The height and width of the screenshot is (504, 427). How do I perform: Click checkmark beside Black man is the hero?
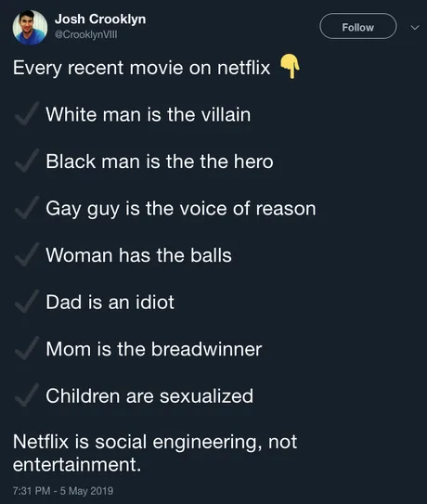pyautogui.click(x=27, y=161)
